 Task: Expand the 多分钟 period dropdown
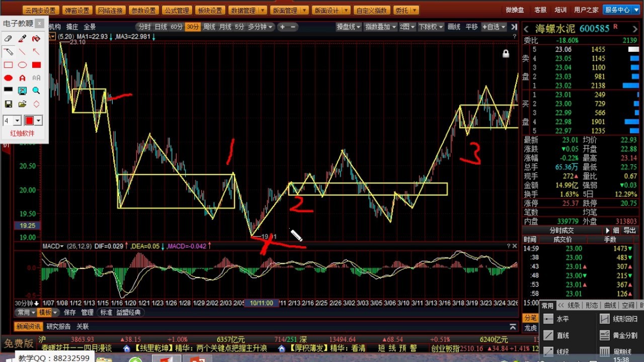click(x=260, y=27)
